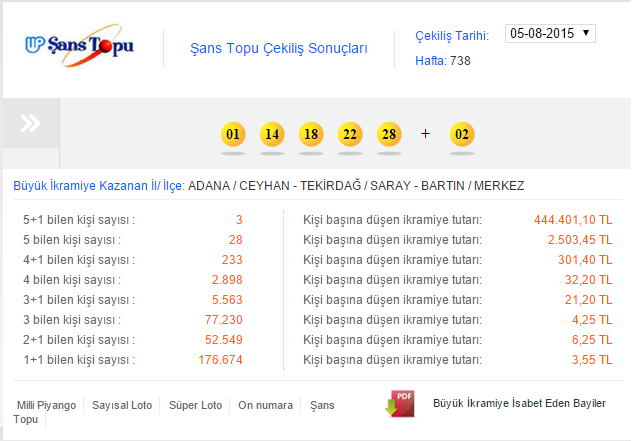
Task: Select the On numara tab
Action: [266, 405]
